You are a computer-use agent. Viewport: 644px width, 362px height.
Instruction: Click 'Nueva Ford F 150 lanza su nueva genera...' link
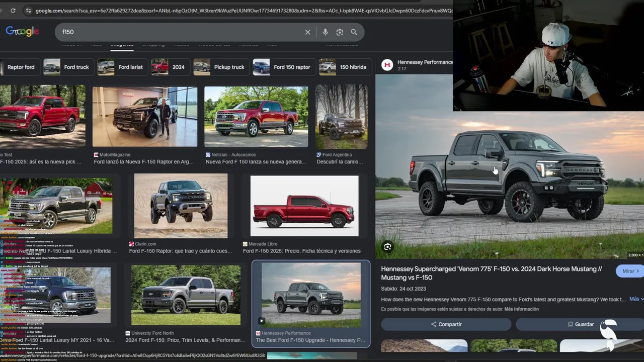point(256,162)
